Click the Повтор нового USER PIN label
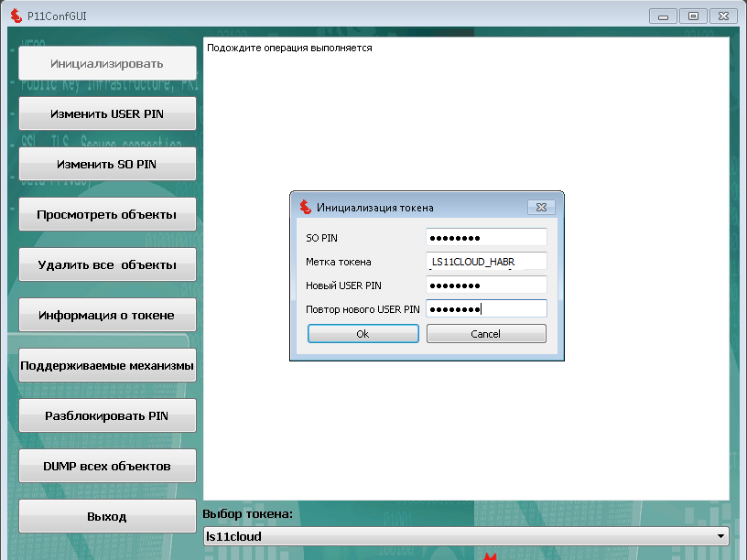This screenshot has width=747, height=560. click(363, 309)
